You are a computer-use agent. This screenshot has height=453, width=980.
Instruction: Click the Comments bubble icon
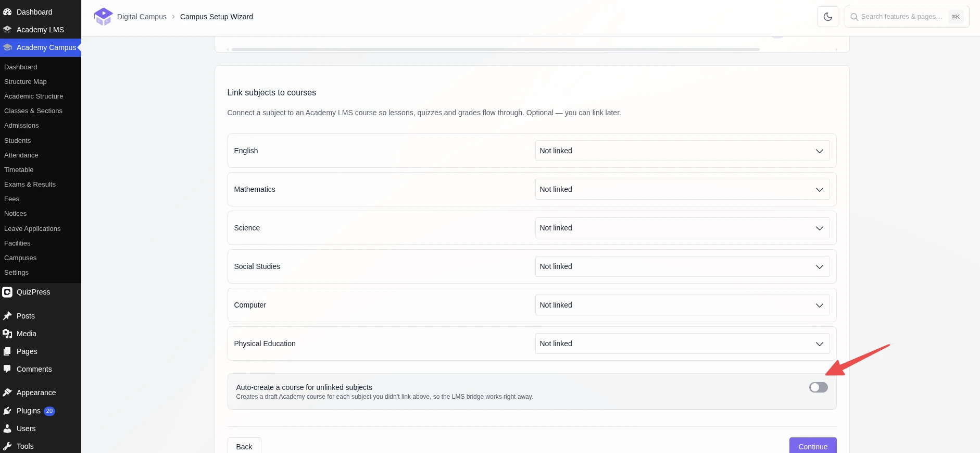pos(7,369)
